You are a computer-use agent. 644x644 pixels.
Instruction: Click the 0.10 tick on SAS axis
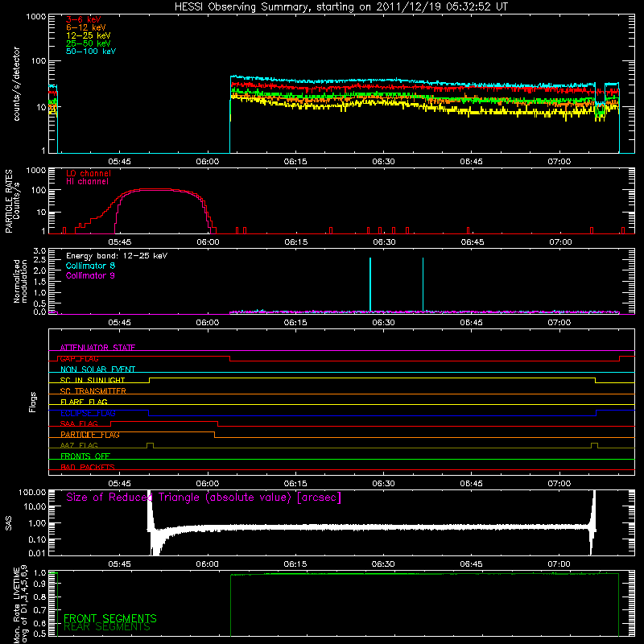tap(37, 539)
